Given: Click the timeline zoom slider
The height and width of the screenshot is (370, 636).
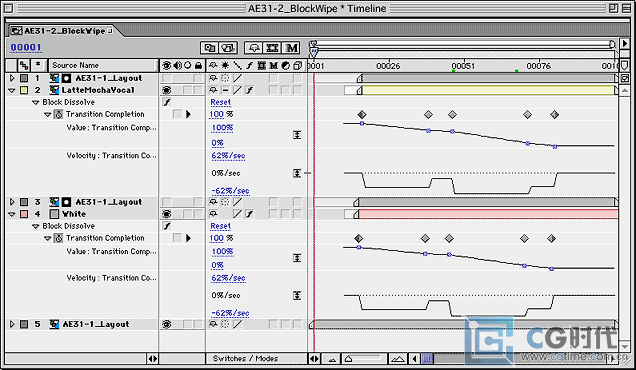Looking at the screenshot, I should click(x=364, y=359).
